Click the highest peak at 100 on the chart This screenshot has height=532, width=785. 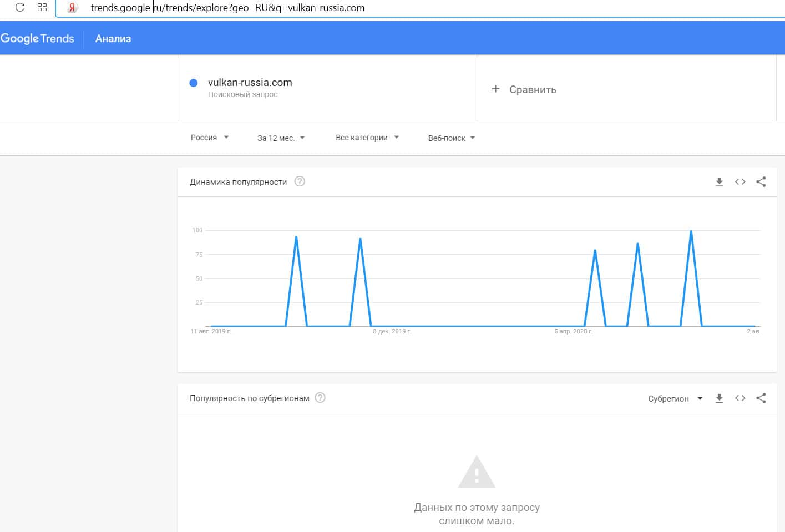[x=691, y=231]
